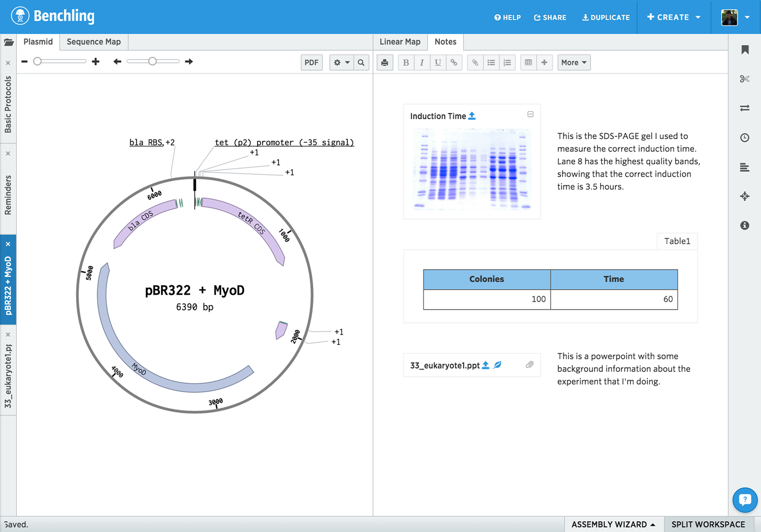Image resolution: width=761 pixels, height=532 pixels.
Task: Insert a table using the table icon
Action: click(x=528, y=62)
